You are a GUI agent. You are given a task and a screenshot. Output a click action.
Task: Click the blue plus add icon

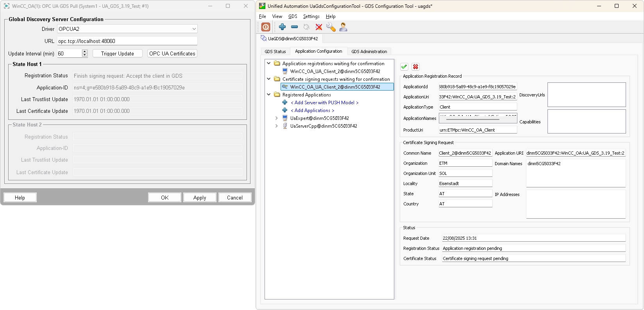(282, 27)
